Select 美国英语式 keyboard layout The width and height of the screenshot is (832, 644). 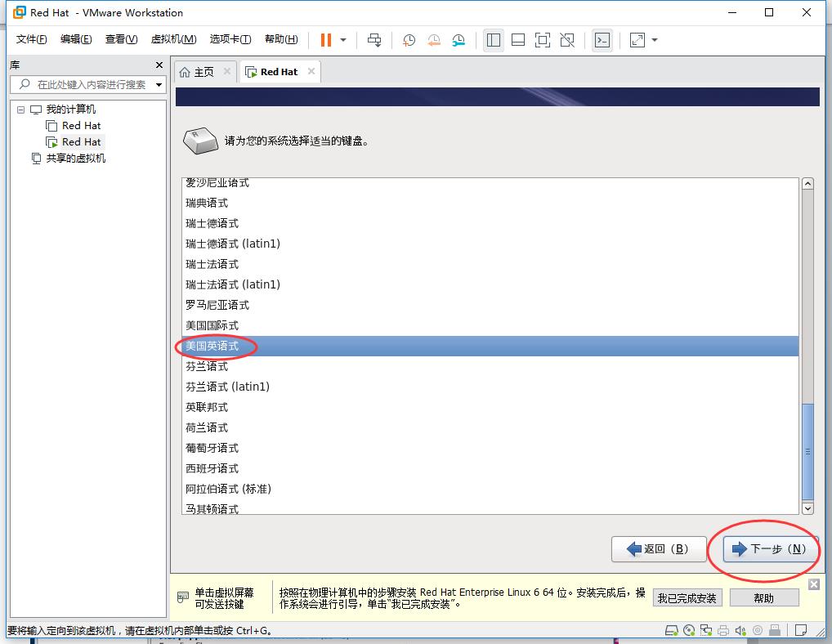click(490, 346)
